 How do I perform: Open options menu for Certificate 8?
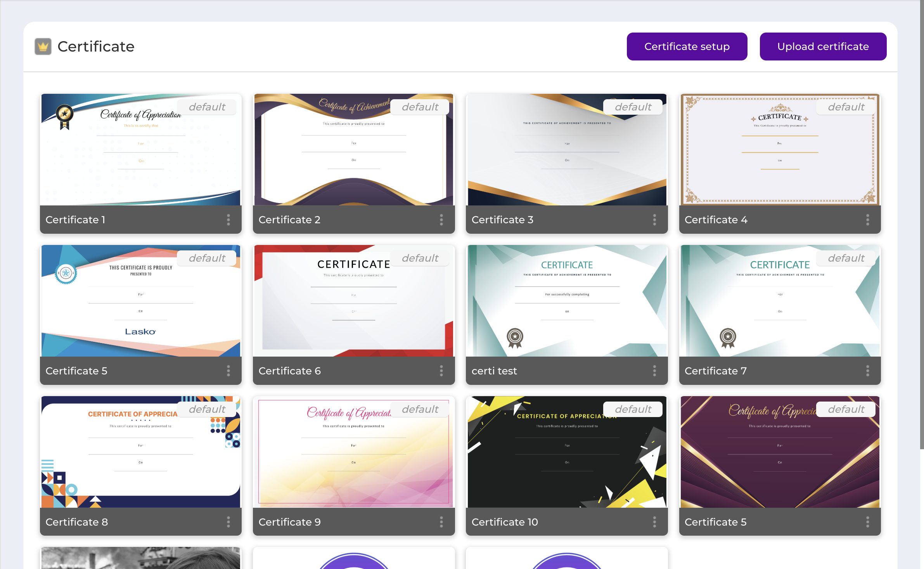coord(228,522)
